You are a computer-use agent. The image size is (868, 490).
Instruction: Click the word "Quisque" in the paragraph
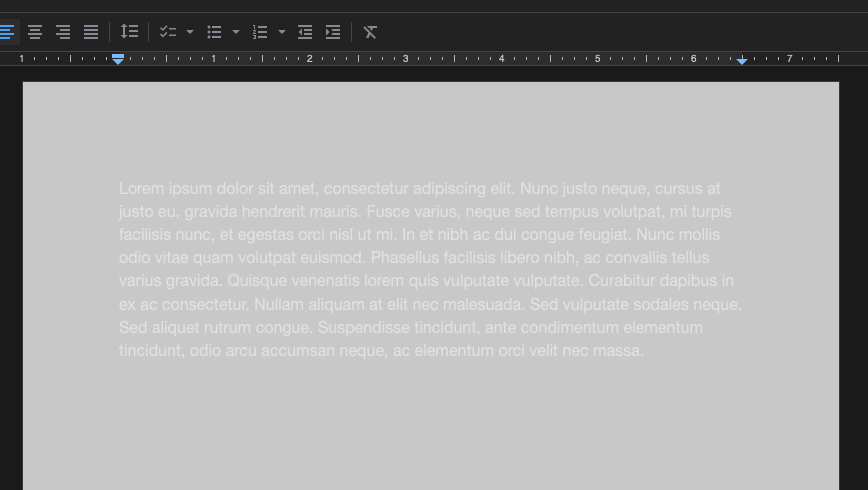(x=257, y=281)
